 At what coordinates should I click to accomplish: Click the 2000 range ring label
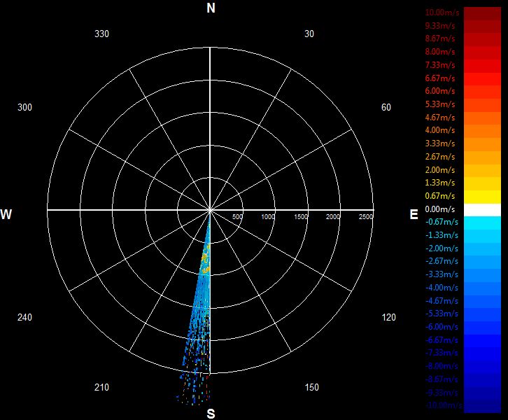click(x=333, y=217)
